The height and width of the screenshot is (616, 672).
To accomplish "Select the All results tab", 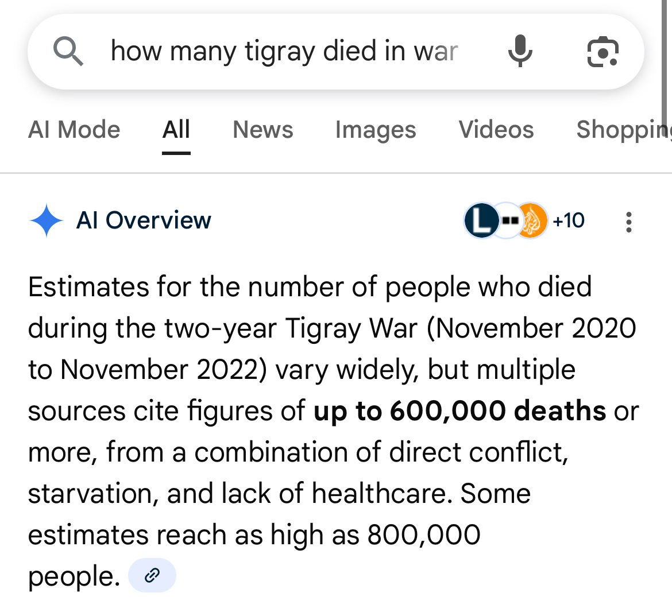I will click(176, 130).
